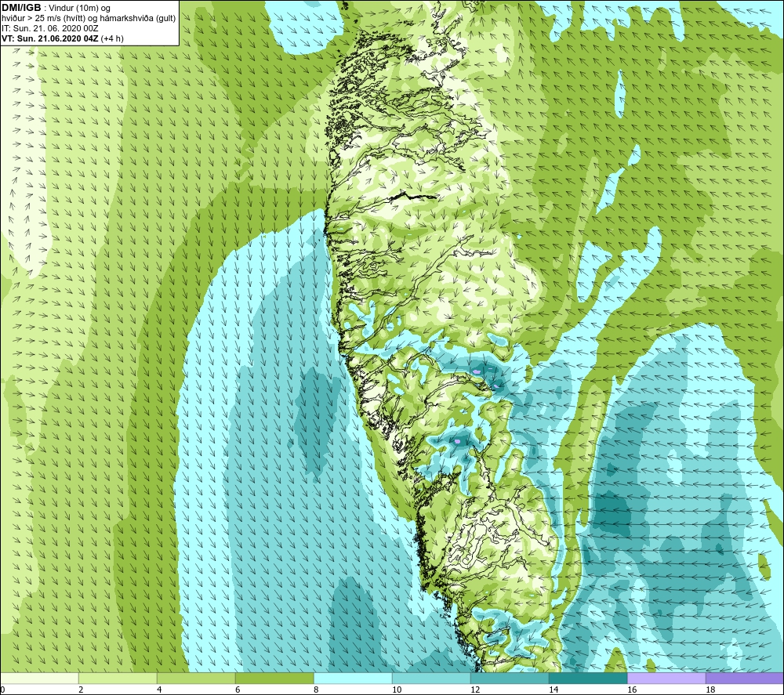Click the 18+ m/s purple swatch
Screen dimensions: 784x695
pos(745,678)
